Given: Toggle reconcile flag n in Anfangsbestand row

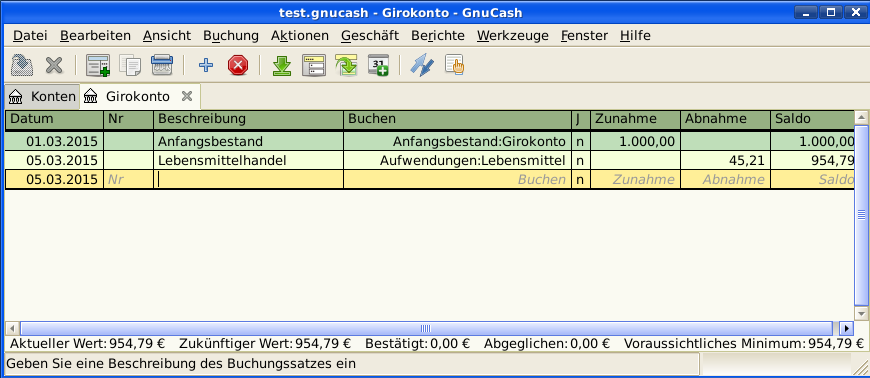Looking at the screenshot, I should pos(581,142).
